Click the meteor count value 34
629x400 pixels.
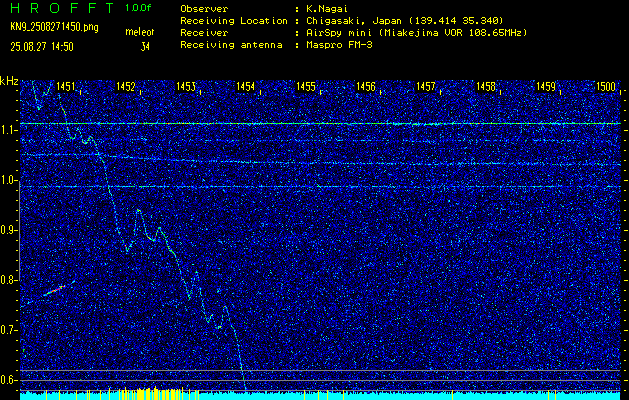coord(145,47)
